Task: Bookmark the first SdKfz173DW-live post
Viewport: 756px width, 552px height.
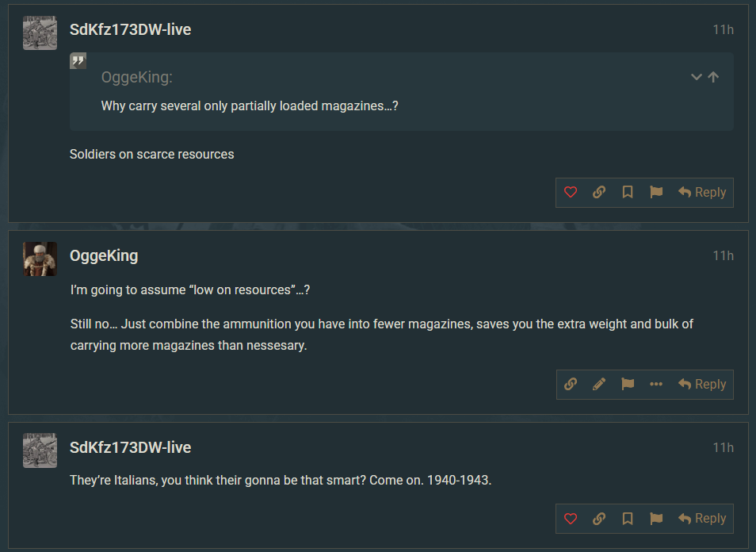Action: click(628, 192)
